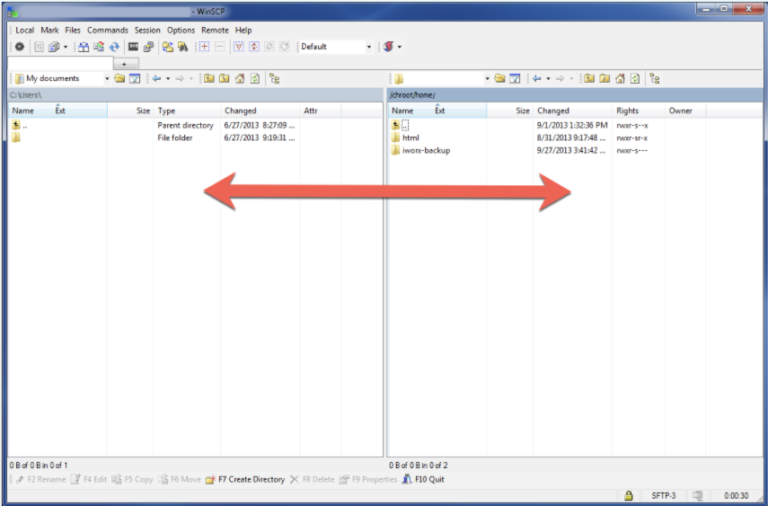768x506 pixels.
Task: Select the iworx-backup remote folder
Action: [425, 150]
